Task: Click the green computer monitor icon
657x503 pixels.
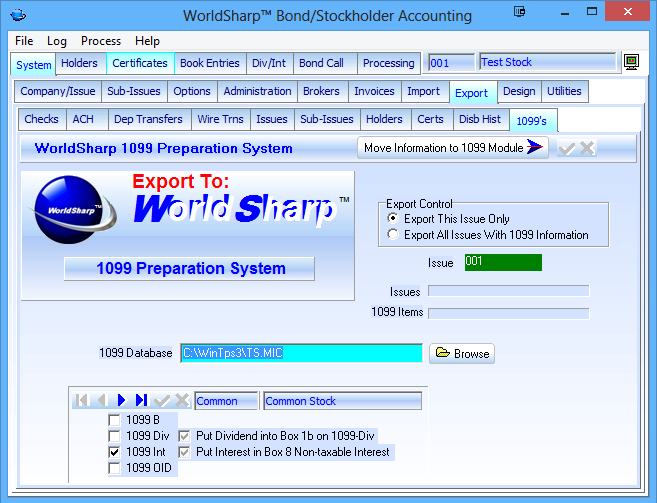Action: (x=631, y=62)
